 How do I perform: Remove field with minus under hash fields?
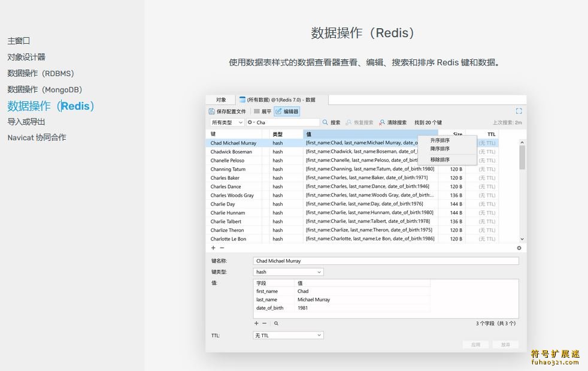[265, 323]
